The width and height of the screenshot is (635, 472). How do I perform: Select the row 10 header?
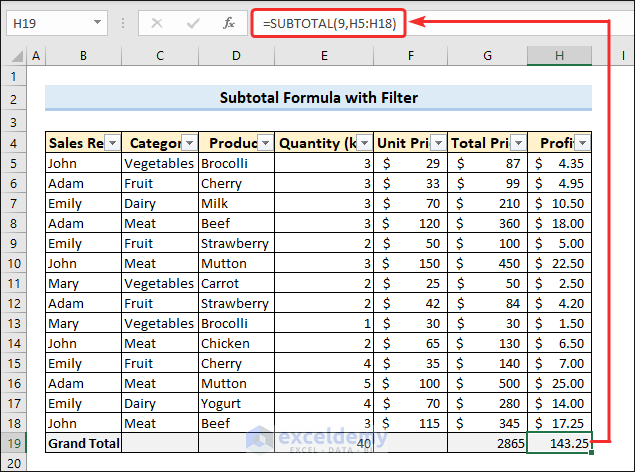(x=14, y=263)
